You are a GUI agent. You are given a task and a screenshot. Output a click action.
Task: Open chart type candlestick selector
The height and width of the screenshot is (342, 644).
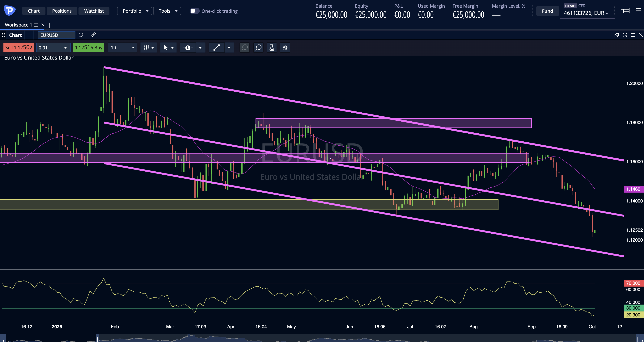pyautogui.click(x=149, y=48)
